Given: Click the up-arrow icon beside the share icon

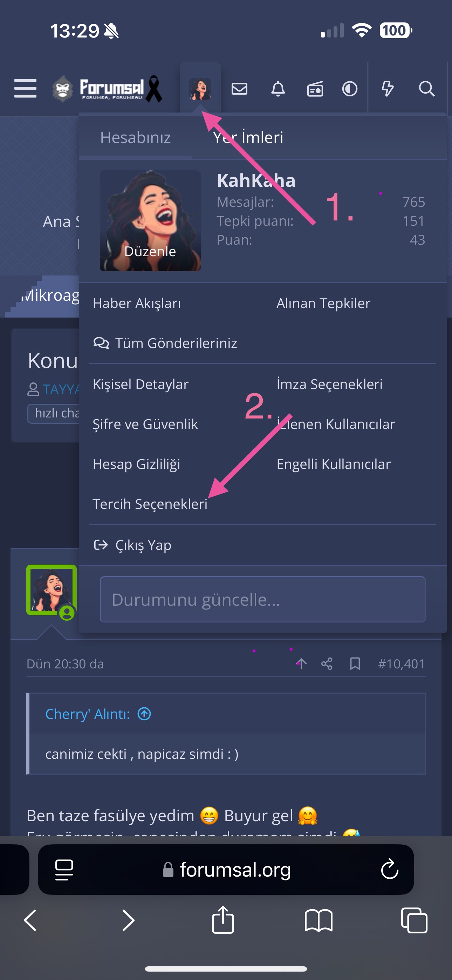Looking at the screenshot, I should [301, 664].
